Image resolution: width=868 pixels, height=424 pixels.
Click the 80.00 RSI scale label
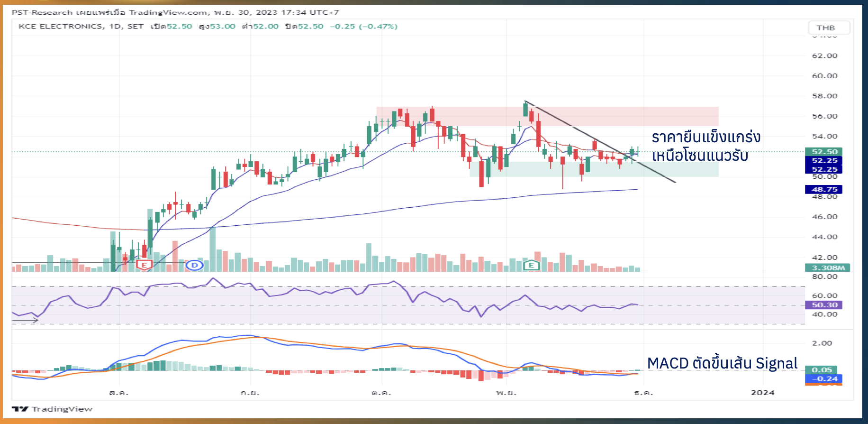(825, 277)
